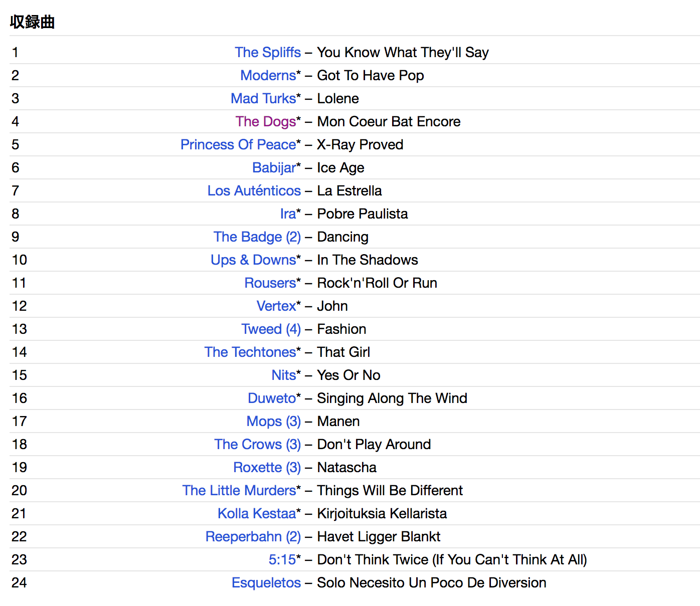Click the Nits artist link

(x=284, y=375)
